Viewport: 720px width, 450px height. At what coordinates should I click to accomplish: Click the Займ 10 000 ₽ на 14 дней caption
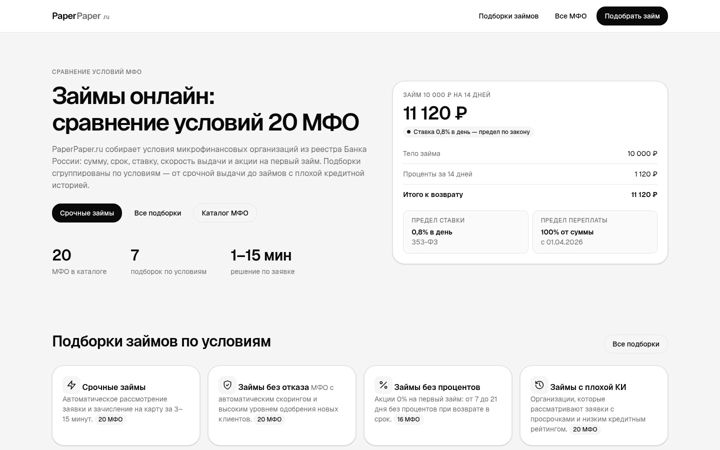point(446,95)
